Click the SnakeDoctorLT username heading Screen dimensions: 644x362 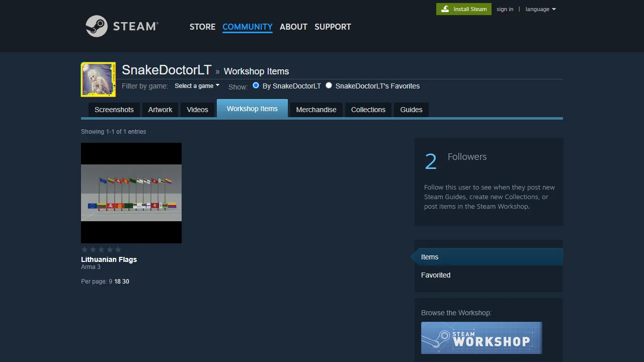166,70
